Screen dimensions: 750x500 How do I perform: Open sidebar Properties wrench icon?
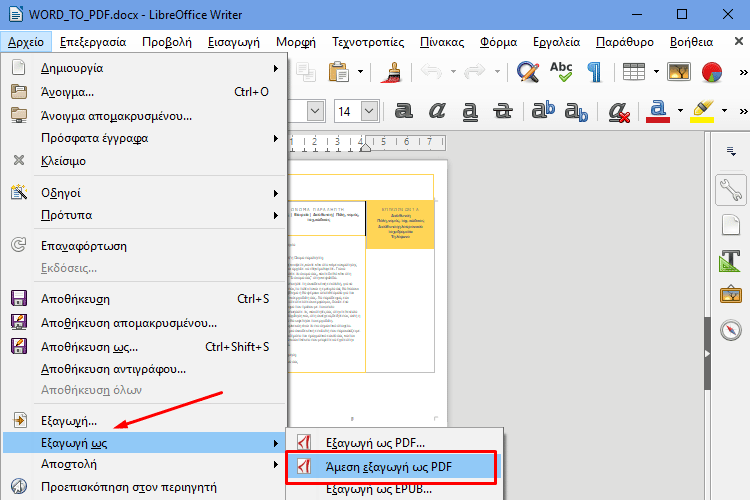(x=731, y=190)
